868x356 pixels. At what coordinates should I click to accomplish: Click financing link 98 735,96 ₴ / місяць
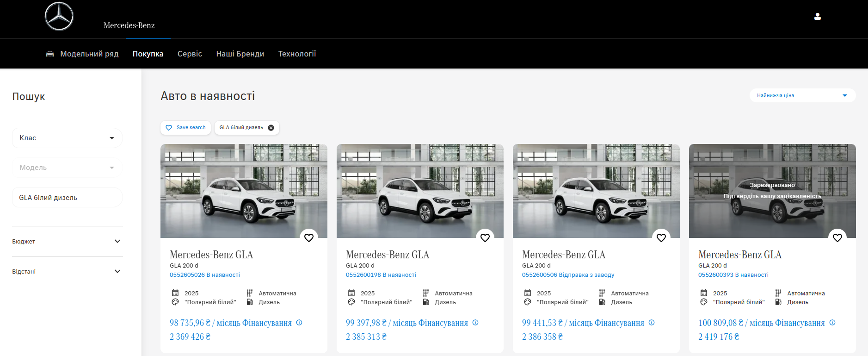(231, 323)
